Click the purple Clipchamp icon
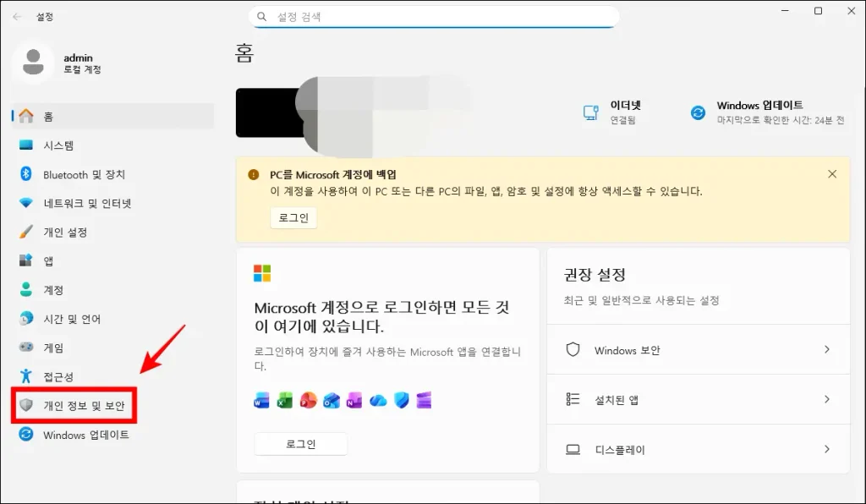Image resolution: width=866 pixels, height=504 pixels. (x=425, y=400)
